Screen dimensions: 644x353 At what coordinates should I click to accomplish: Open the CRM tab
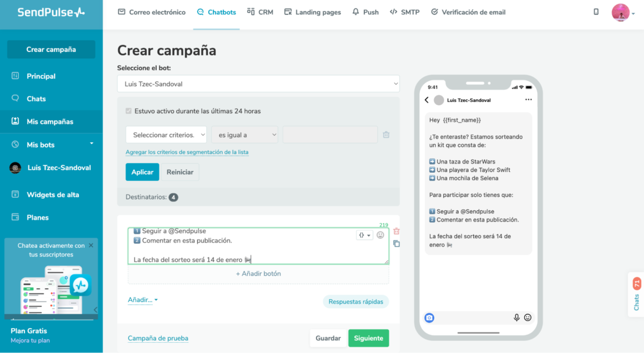click(260, 12)
